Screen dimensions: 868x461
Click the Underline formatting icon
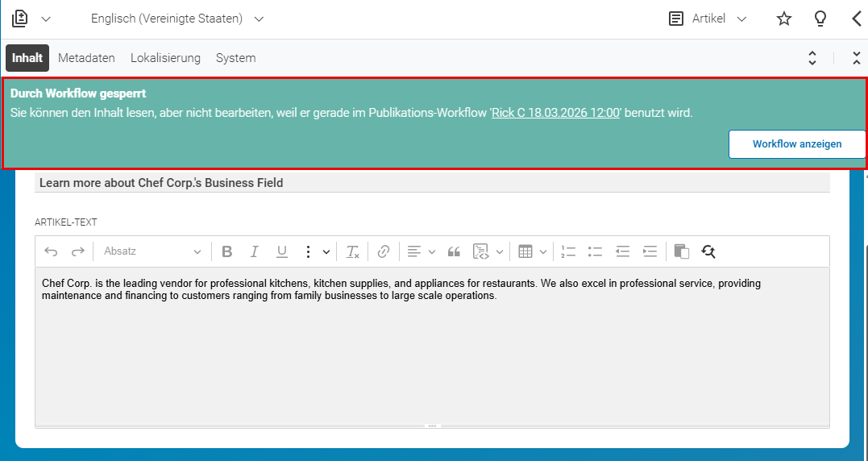[282, 251]
